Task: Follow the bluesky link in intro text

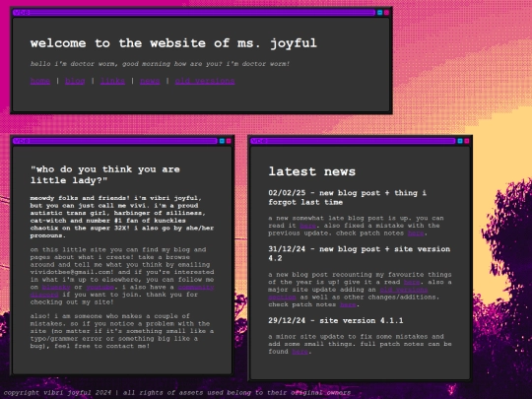Action: click(x=56, y=288)
